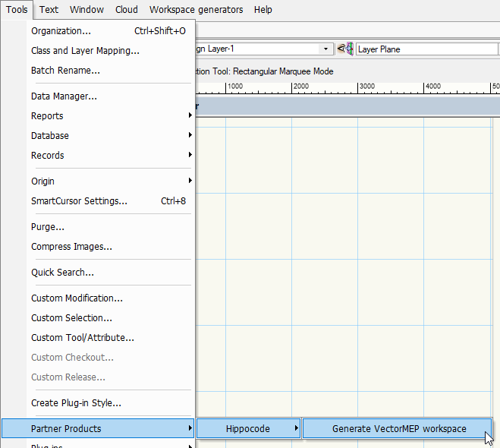Open the Design Layer-1 dropdown
The image size is (500, 448).
click(325, 49)
